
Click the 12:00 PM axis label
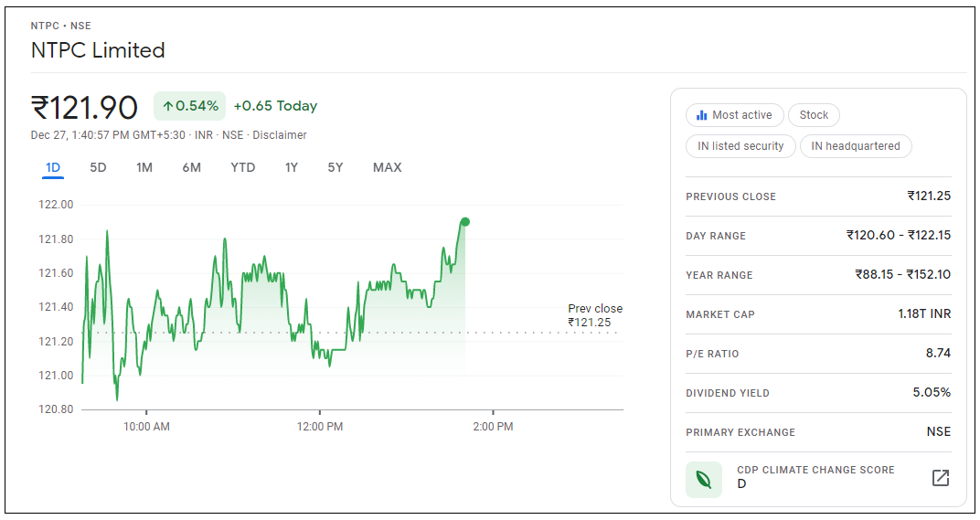pos(320,427)
